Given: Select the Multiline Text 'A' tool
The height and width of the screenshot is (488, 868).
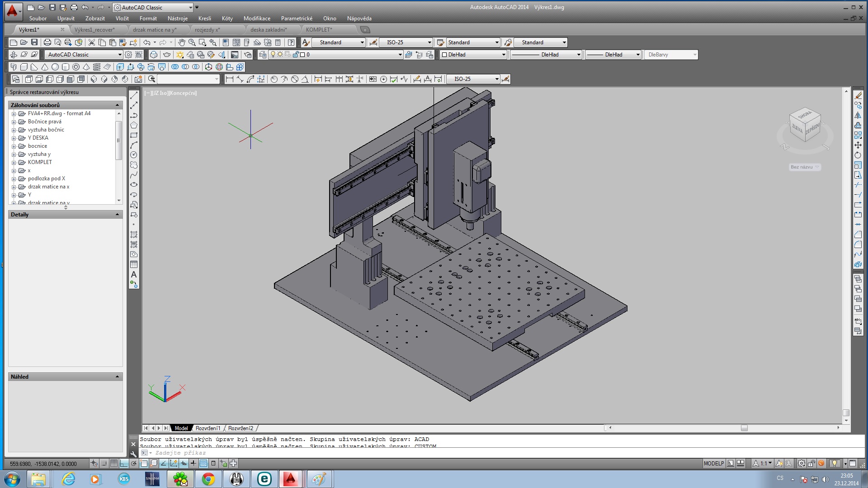Looking at the screenshot, I should click(x=134, y=274).
